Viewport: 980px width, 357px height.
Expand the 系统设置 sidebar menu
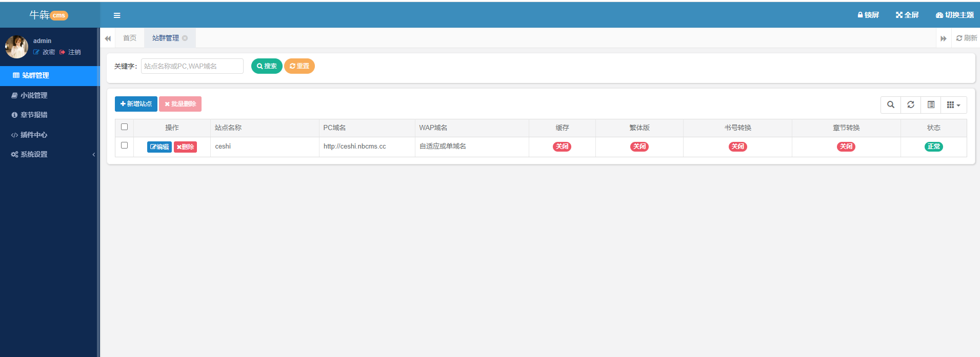click(x=34, y=154)
